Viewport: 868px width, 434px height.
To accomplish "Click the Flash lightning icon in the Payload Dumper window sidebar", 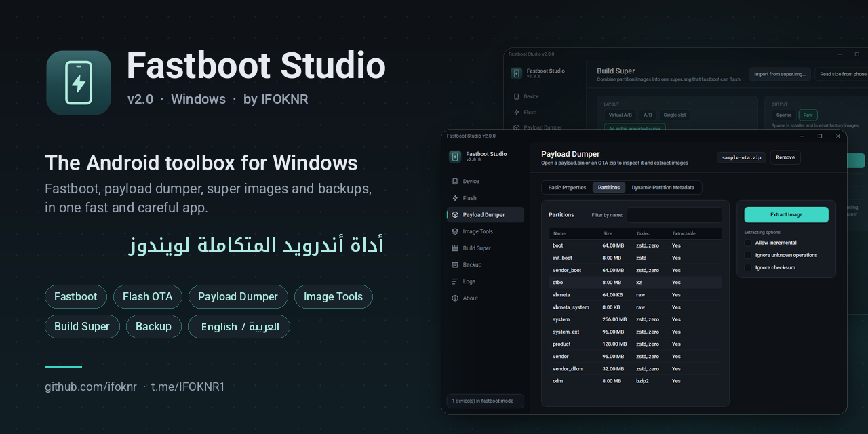I will (455, 198).
